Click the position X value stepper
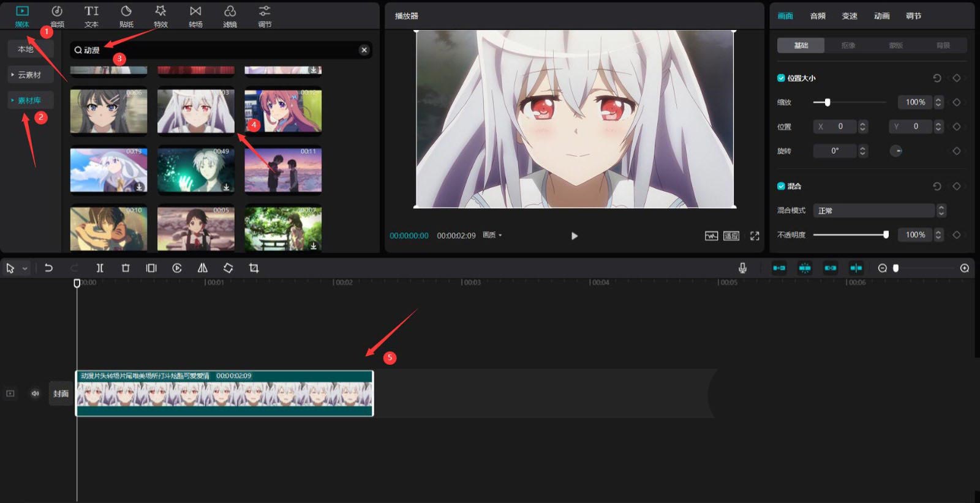Screen dimensions: 980x503 (863, 127)
